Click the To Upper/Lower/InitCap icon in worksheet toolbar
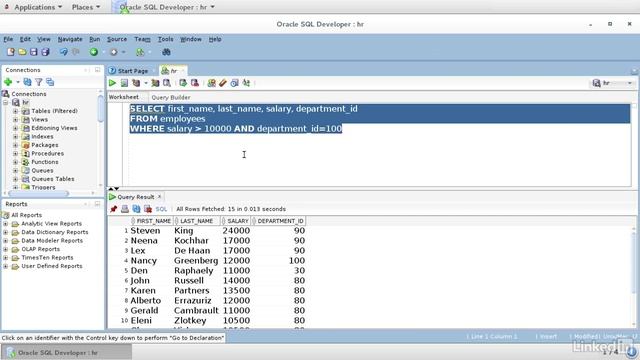Image resolution: width=640 pixels, height=360 pixels. coord(246,83)
